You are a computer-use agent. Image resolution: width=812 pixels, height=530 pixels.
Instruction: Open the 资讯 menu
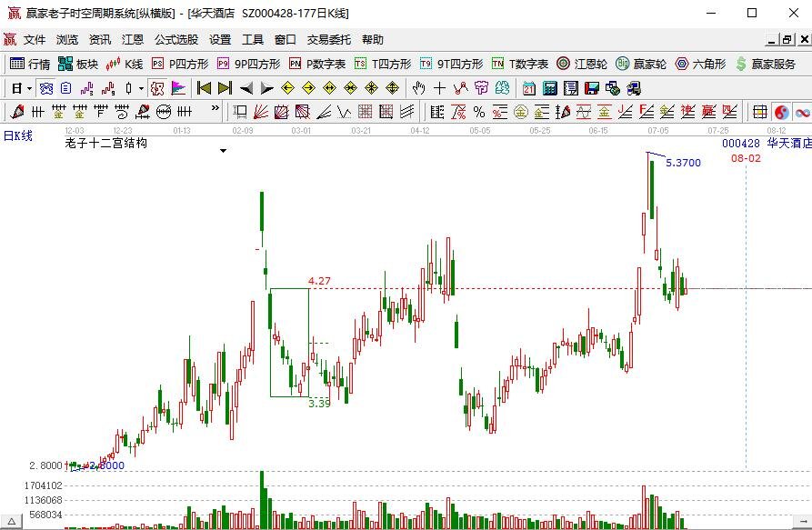point(100,39)
